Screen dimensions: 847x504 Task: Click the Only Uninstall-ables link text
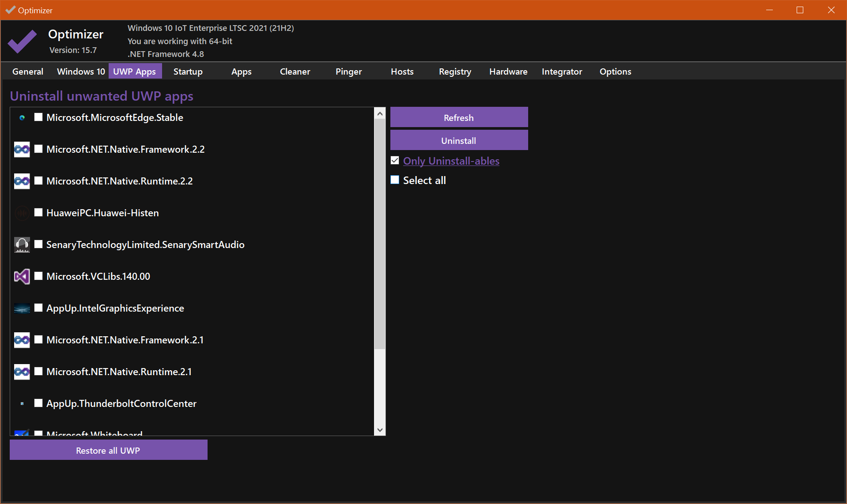pyautogui.click(x=451, y=161)
